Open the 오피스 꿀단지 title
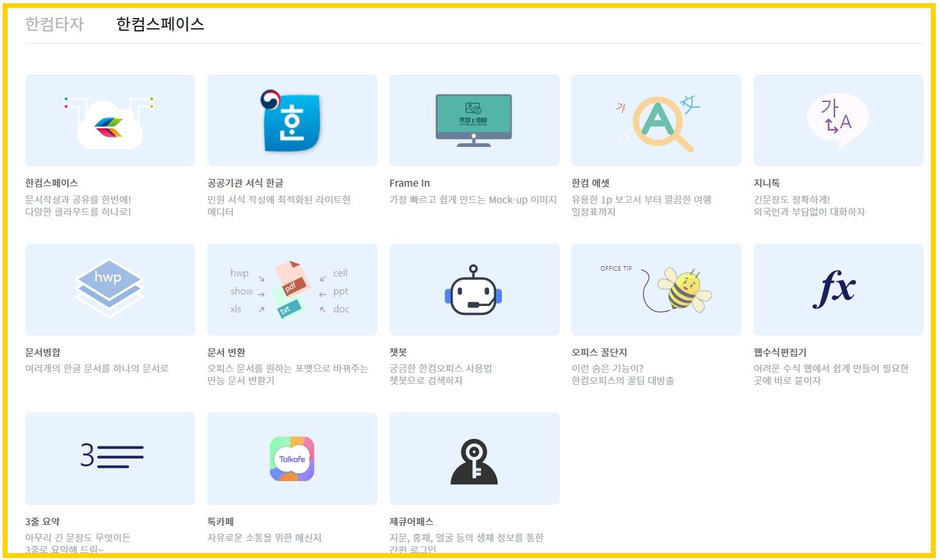 (x=599, y=352)
